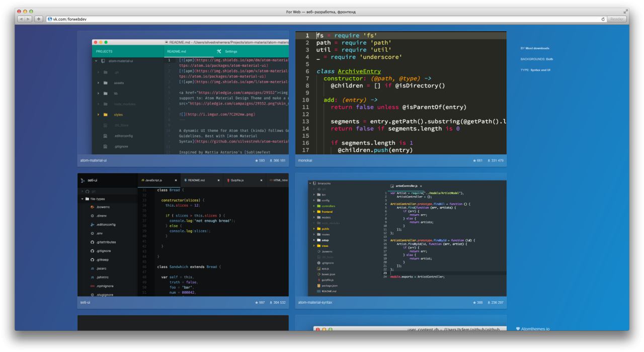Open the user_content.rb preview card at the bottom
644x352 pixels.
point(401,323)
